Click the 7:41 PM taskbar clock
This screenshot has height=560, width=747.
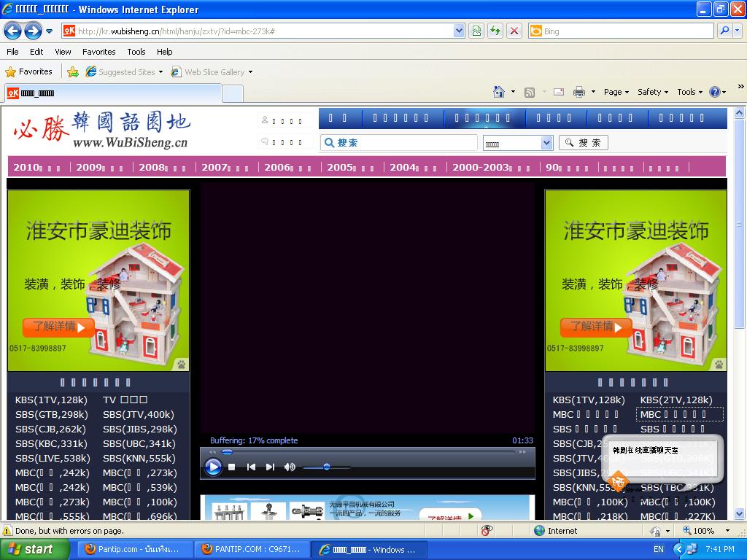pos(720,549)
